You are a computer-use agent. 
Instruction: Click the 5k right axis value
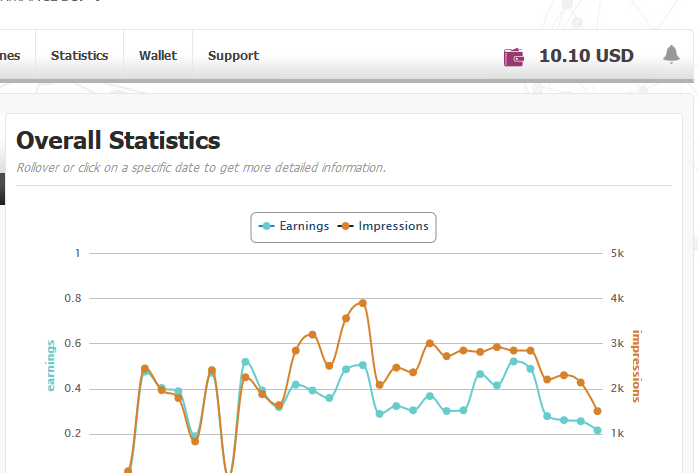[x=617, y=253]
